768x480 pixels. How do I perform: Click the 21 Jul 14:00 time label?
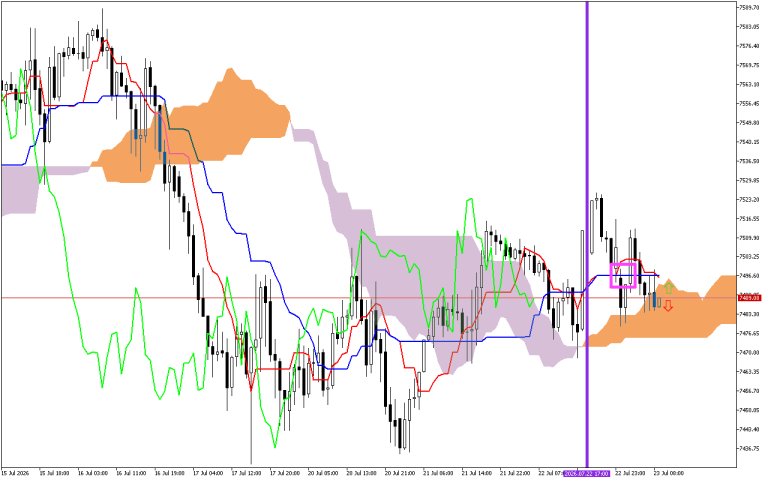click(x=477, y=474)
